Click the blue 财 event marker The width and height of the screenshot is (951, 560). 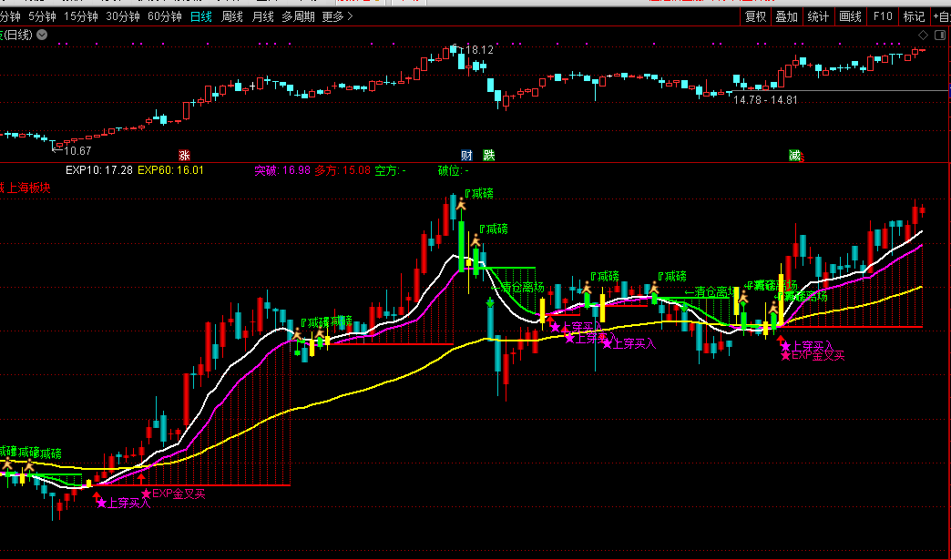[465, 156]
